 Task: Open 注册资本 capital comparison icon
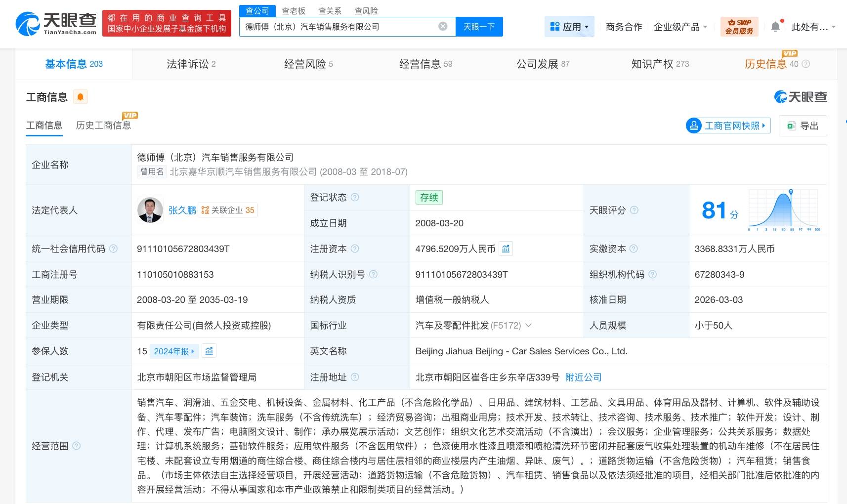click(506, 249)
